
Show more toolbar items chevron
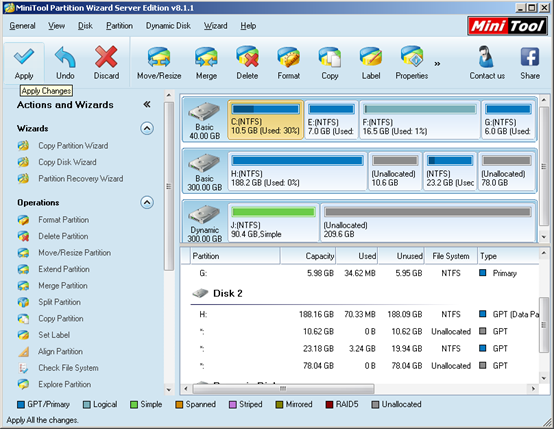[437, 64]
